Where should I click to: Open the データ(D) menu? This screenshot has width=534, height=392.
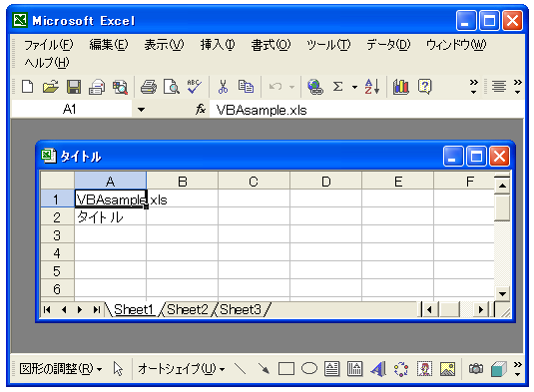tap(388, 45)
